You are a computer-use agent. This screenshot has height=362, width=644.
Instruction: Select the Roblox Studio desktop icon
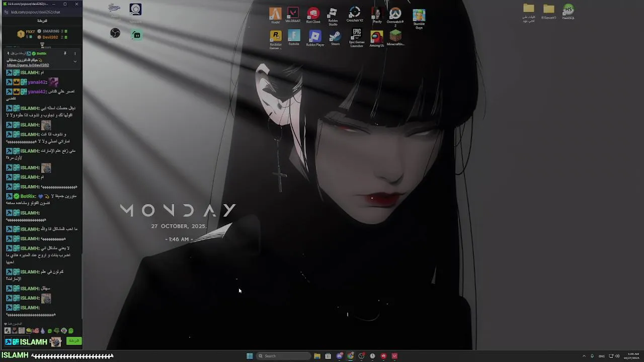click(333, 17)
